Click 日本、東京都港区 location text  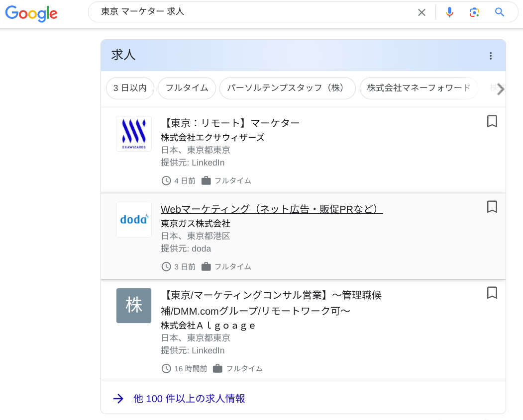click(x=196, y=236)
